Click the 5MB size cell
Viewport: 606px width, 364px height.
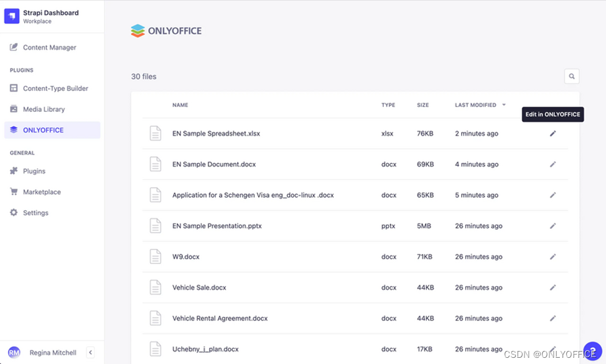[x=424, y=226]
